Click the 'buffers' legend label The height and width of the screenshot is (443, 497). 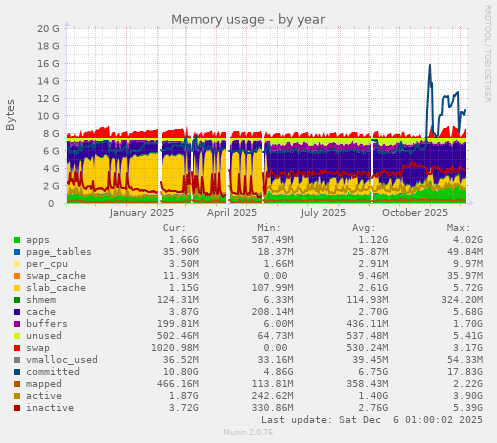point(47,324)
